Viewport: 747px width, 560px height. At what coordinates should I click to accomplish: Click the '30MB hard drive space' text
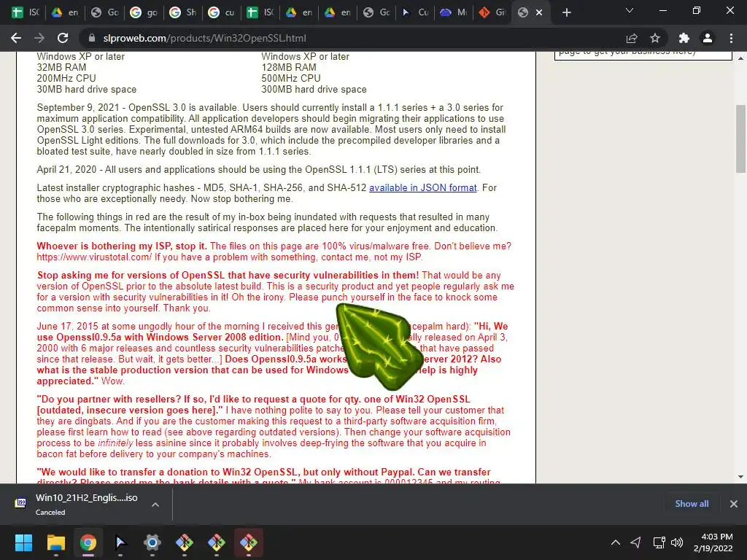pyautogui.click(x=87, y=89)
